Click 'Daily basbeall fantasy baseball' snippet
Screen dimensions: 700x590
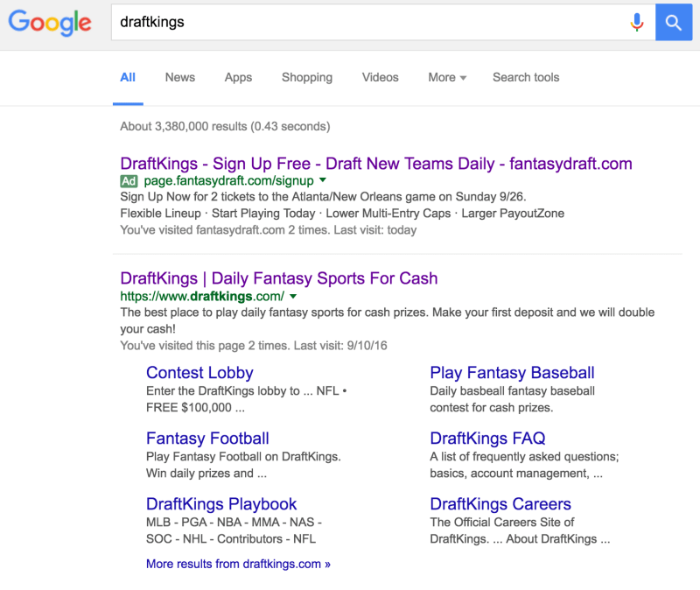click(x=512, y=399)
